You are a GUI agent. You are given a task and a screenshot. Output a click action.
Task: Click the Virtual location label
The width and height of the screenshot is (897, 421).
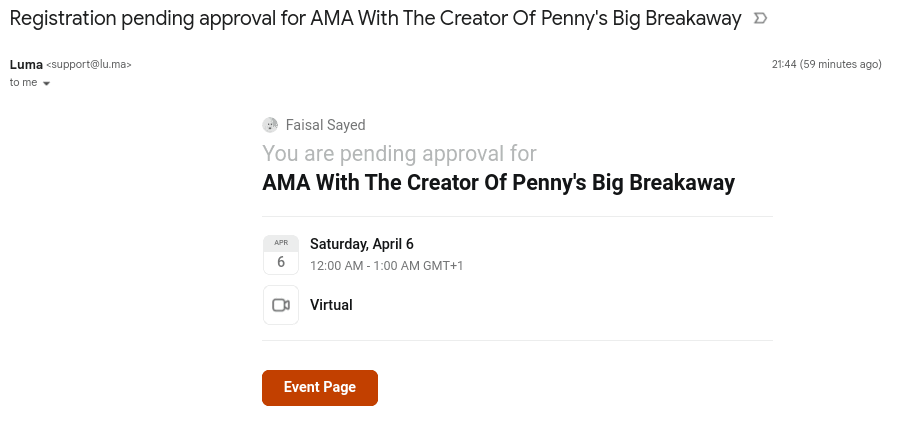[x=331, y=305]
